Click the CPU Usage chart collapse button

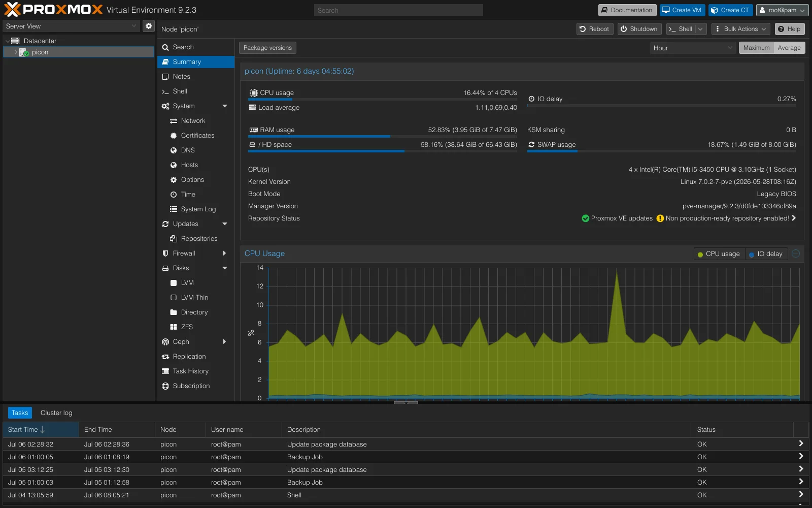796,253
